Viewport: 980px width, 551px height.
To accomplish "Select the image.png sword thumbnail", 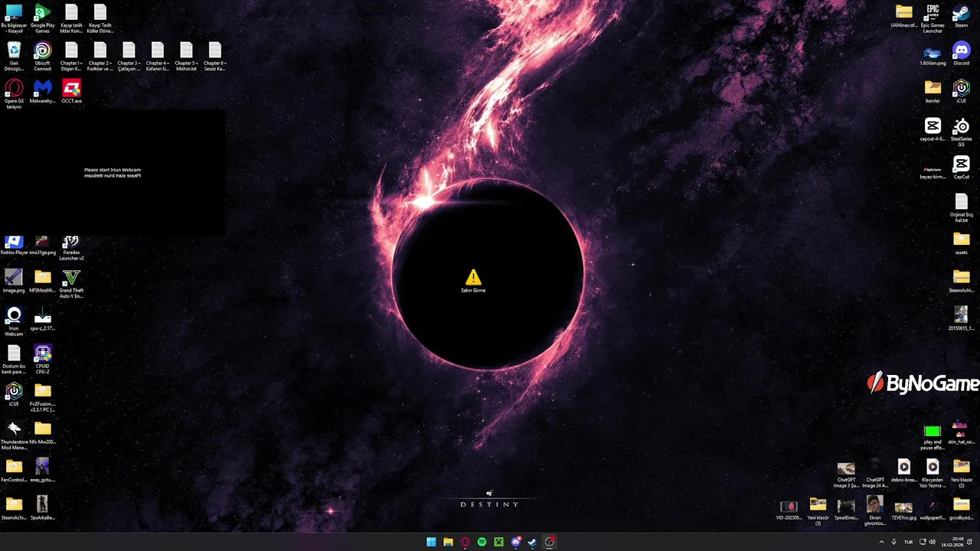I will (x=14, y=278).
